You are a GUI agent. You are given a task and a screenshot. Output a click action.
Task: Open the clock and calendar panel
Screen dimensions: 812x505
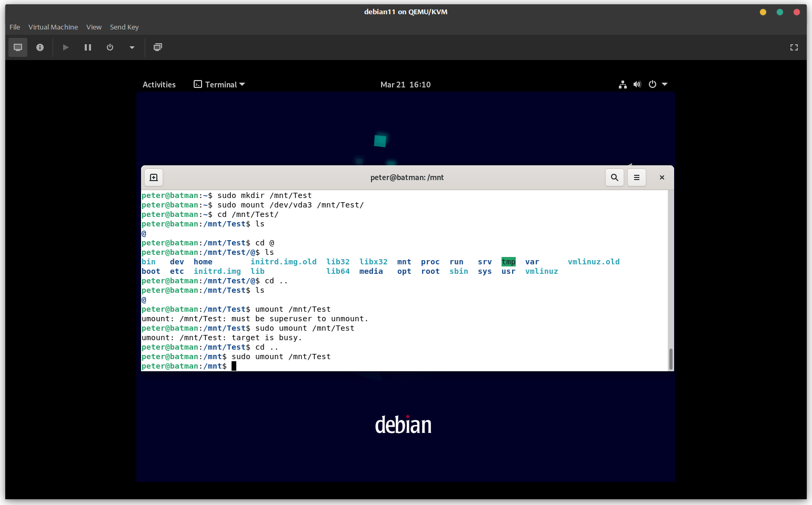[405, 84]
